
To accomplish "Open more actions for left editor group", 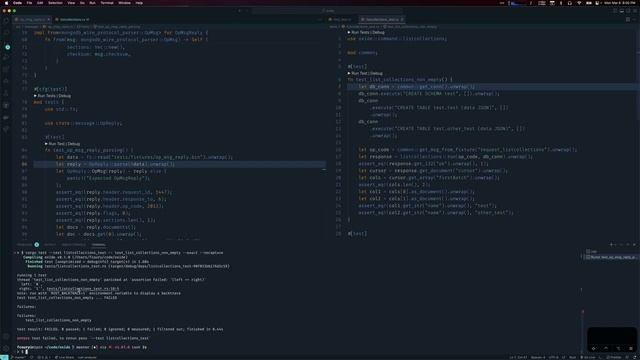I will [320, 19].
